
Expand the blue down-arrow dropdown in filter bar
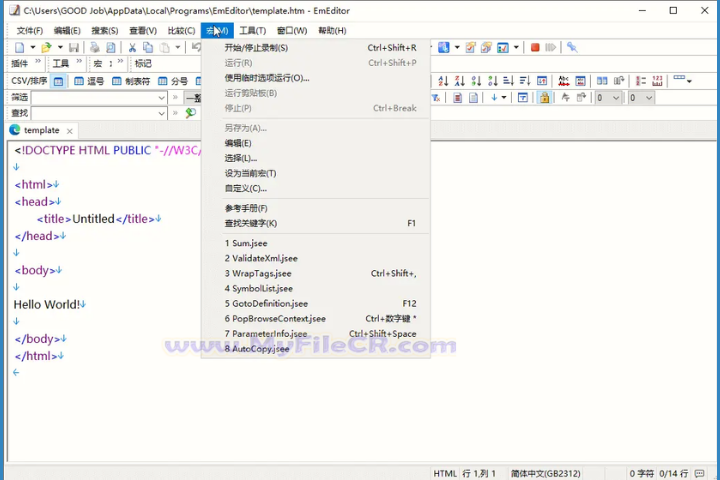point(504,97)
